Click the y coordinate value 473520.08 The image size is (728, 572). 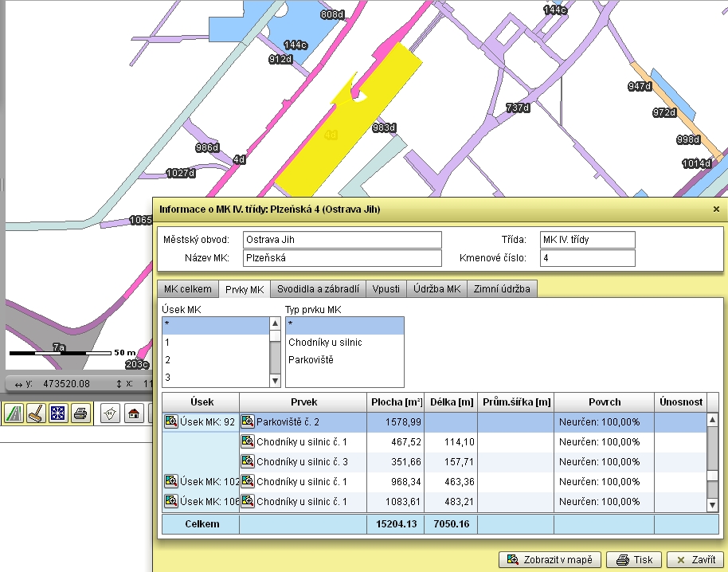(x=66, y=384)
